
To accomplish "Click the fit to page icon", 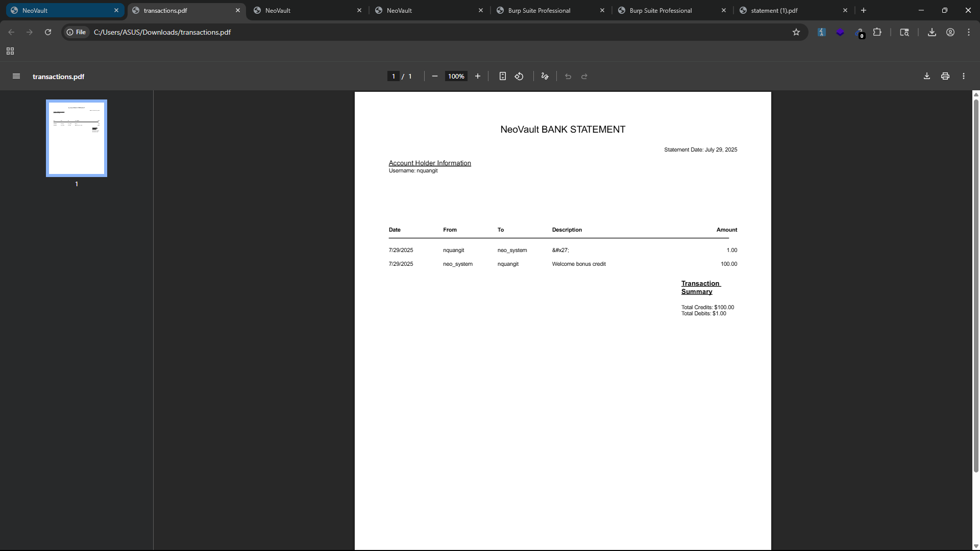I will tap(503, 77).
